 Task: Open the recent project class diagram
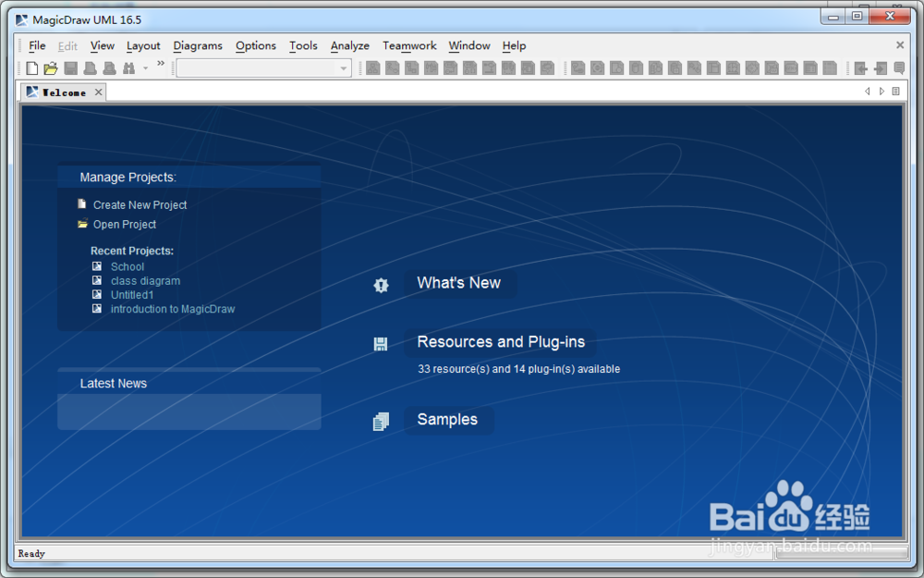pos(146,281)
